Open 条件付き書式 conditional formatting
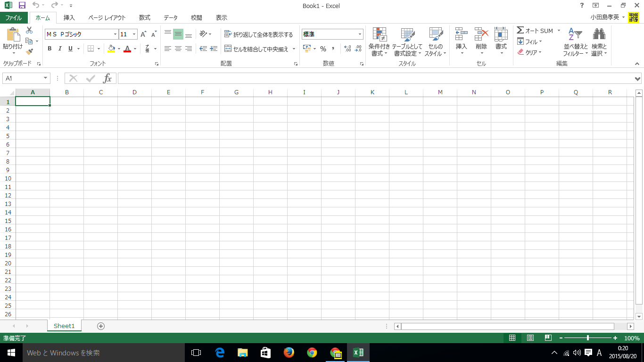This screenshot has width=644, height=362. point(379,41)
